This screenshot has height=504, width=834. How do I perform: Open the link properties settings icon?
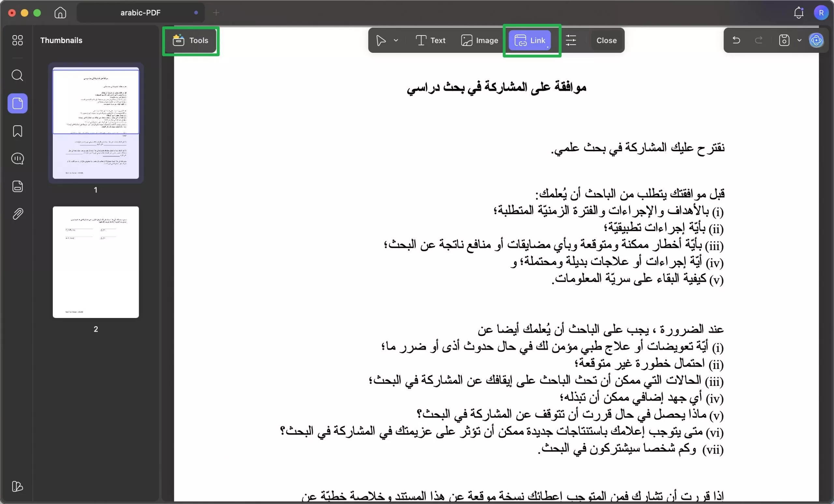[x=571, y=40]
